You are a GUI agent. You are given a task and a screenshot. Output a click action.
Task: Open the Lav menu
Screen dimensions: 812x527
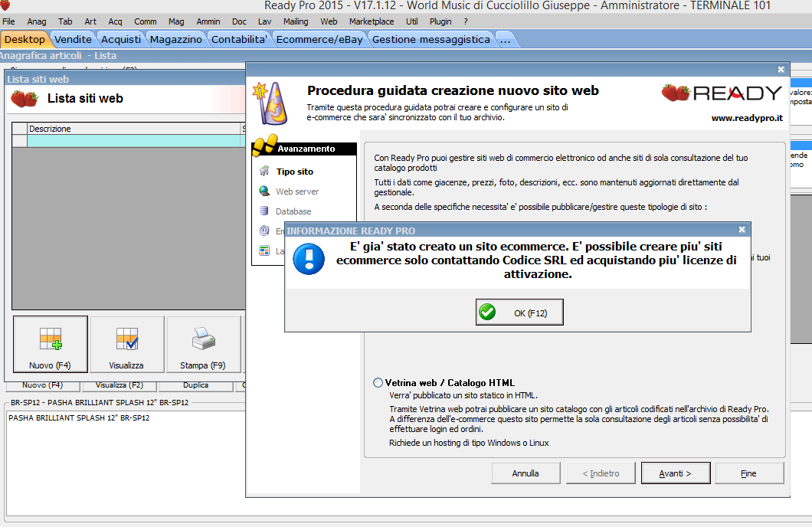tap(264, 21)
